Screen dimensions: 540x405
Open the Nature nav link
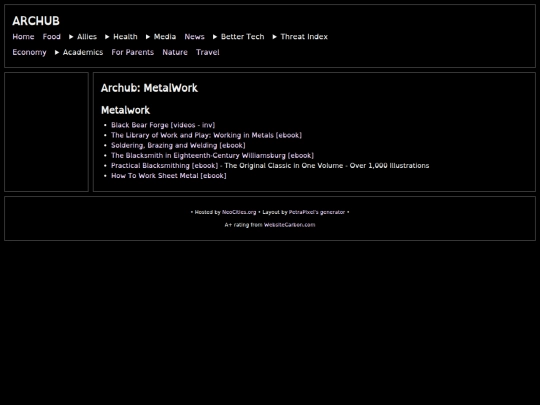(x=175, y=52)
